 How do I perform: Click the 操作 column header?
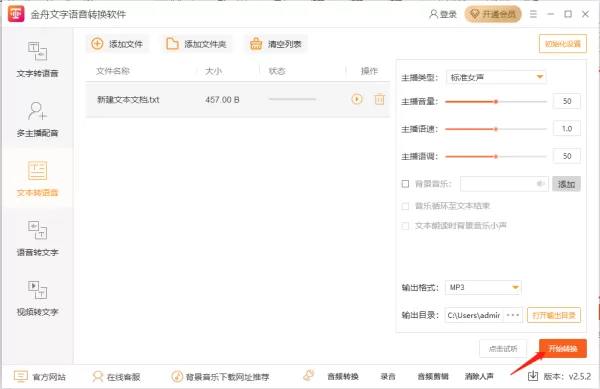(x=369, y=71)
